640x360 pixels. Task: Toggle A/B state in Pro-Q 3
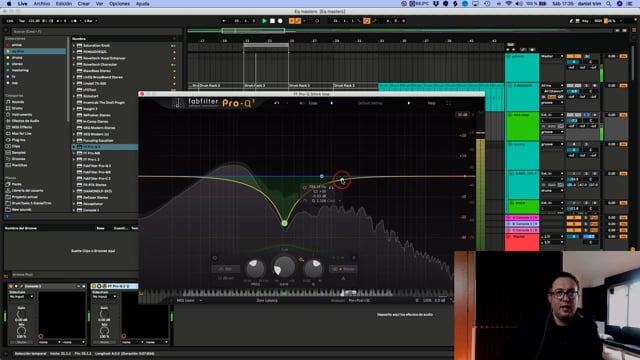pos(302,103)
